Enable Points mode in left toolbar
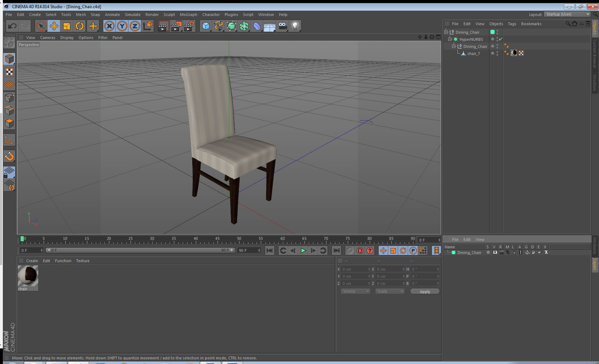This screenshot has height=364, width=599. coord(9,98)
